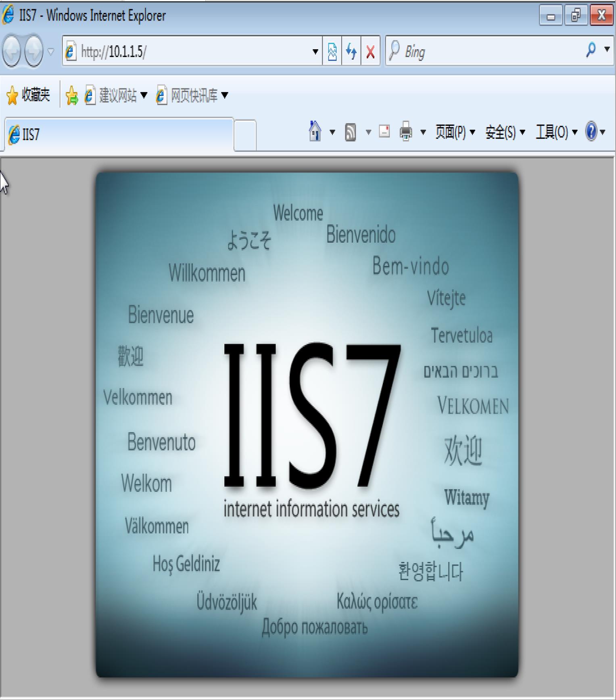The image size is (616, 700).
Task: Toggle Compatibility View icon in address bar
Action: tap(332, 52)
